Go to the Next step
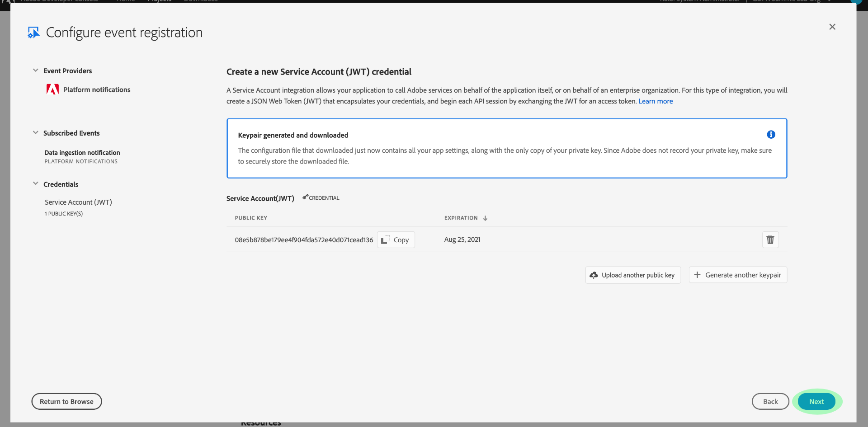 pos(816,402)
